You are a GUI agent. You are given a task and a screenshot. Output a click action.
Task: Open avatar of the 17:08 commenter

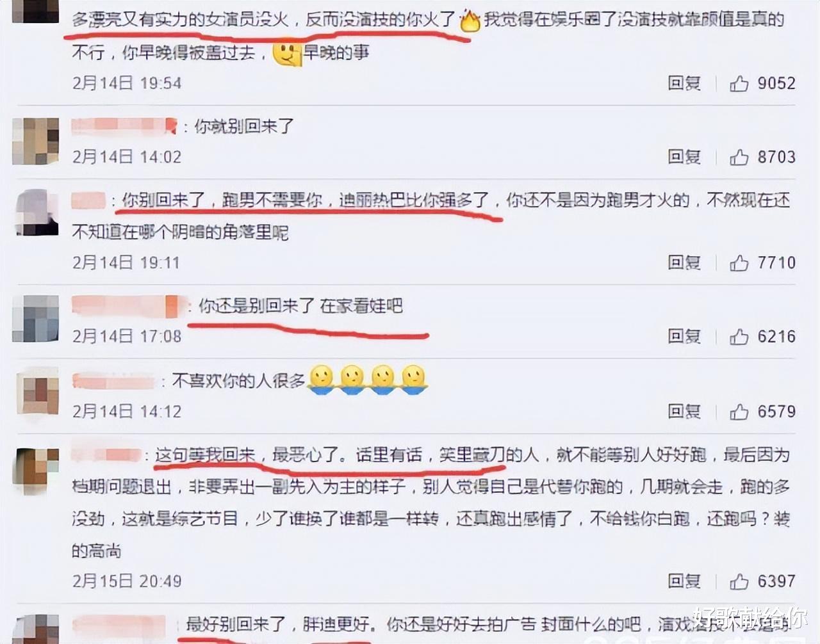click(35, 318)
